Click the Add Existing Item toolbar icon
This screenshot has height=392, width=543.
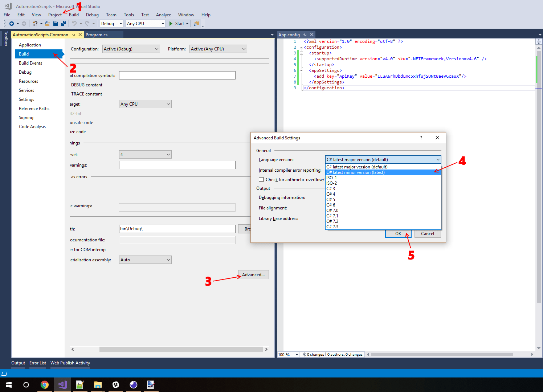coord(48,23)
